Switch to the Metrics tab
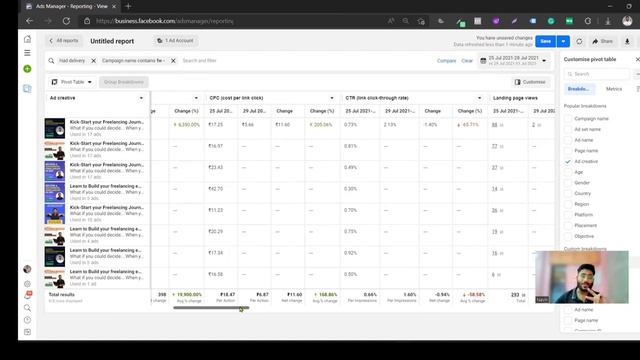This screenshot has width=640, height=360. pos(614,89)
